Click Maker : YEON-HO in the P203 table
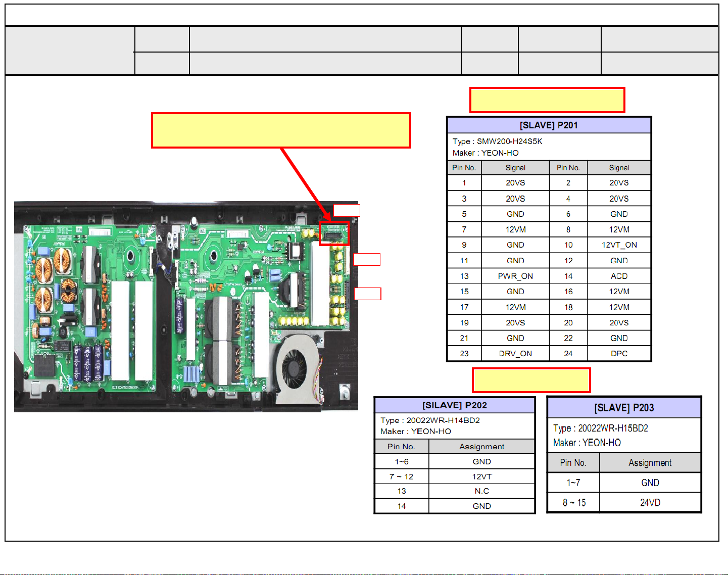The height and width of the screenshot is (575, 728). tap(587, 443)
